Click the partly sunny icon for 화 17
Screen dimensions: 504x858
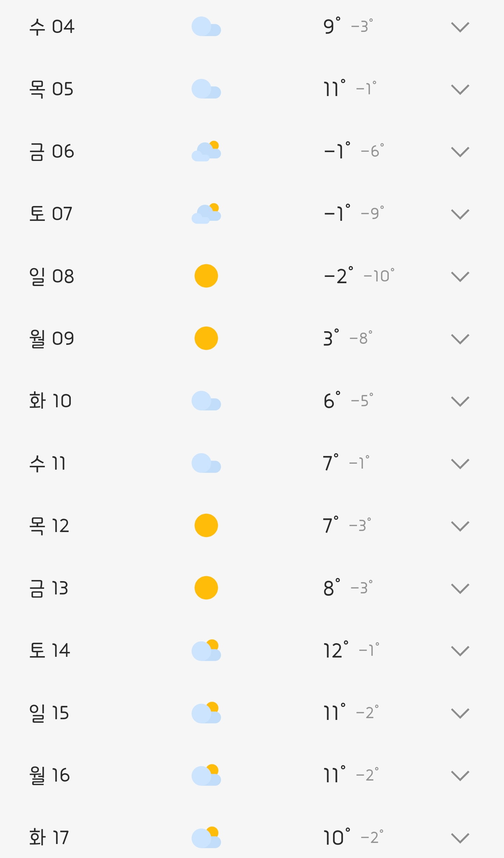tap(206, 837)
